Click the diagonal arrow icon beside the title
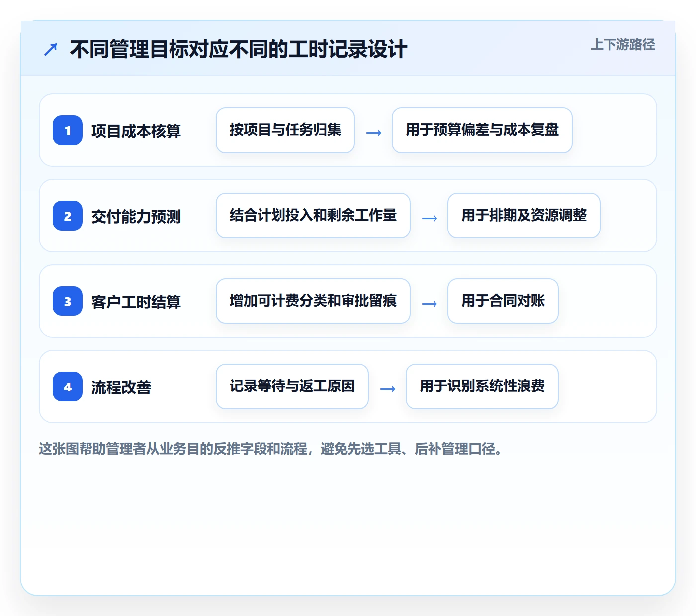 [51, 49]
